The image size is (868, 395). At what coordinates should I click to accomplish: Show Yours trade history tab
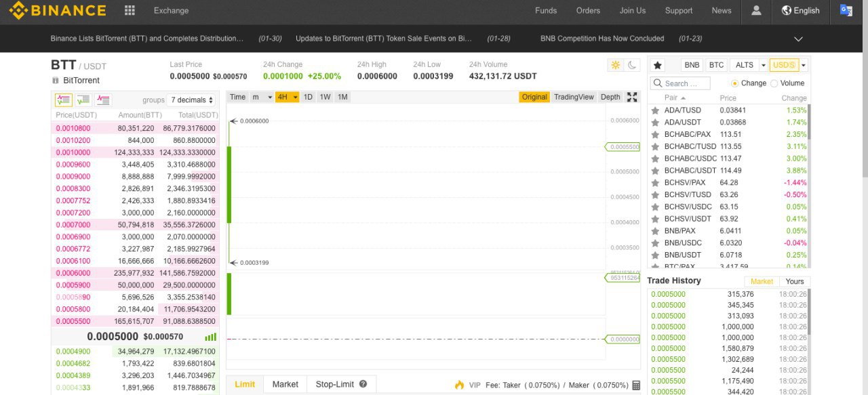[x=795, y=281]
